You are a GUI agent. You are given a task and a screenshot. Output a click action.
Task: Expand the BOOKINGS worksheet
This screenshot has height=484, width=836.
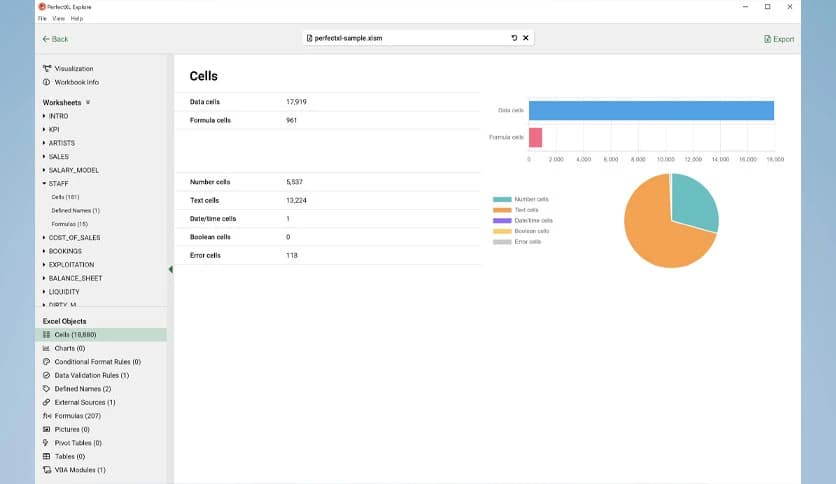(x=44, y=251)
